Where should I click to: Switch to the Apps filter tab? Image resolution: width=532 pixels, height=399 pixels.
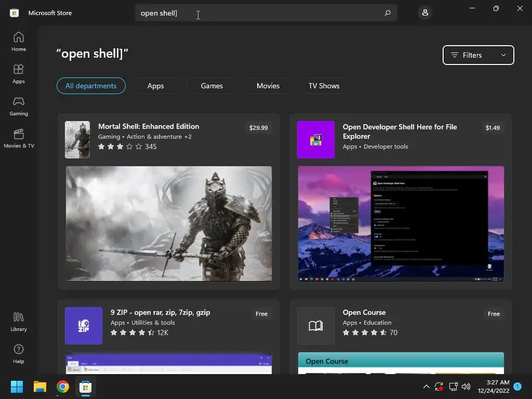[156, 86]
